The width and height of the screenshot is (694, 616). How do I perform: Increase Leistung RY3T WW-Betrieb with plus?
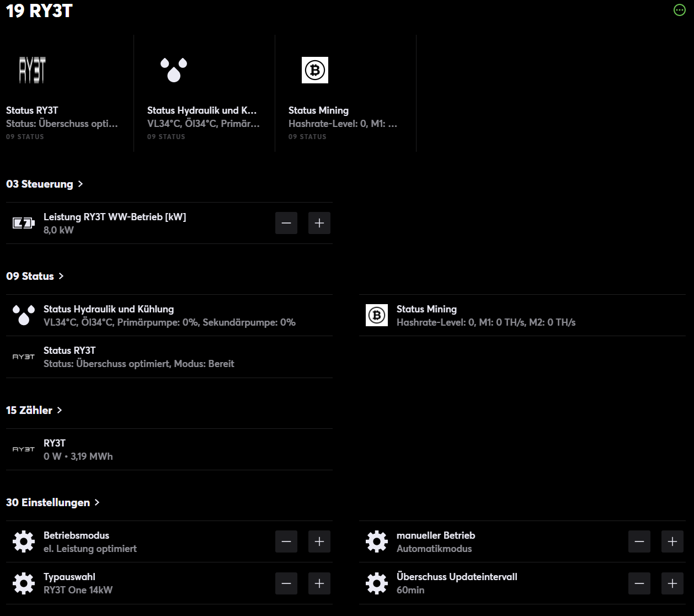tap(319, 223)
